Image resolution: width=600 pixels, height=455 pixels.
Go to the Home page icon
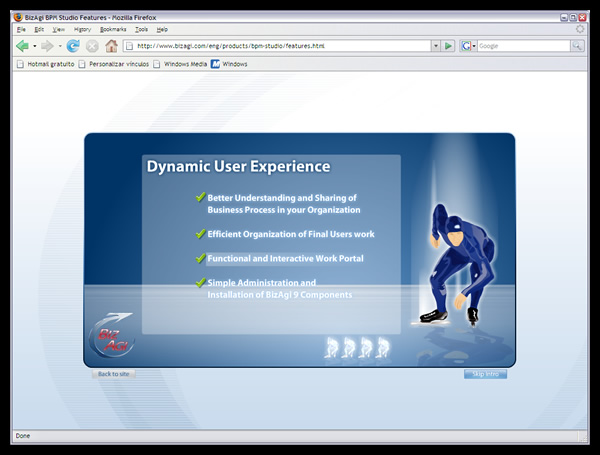pos(111,46)
